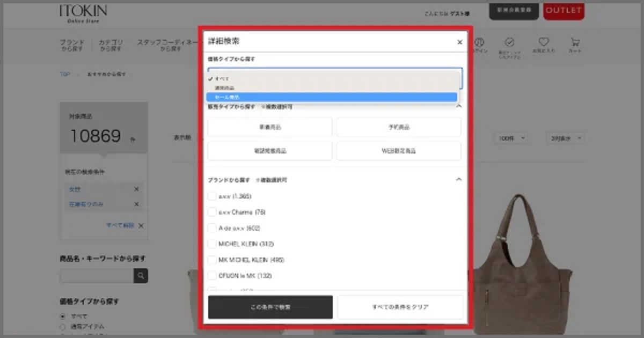Viewport: 644px width, 338px height.
Task: Click the red OUTLET button
Action: click(563, 10)
